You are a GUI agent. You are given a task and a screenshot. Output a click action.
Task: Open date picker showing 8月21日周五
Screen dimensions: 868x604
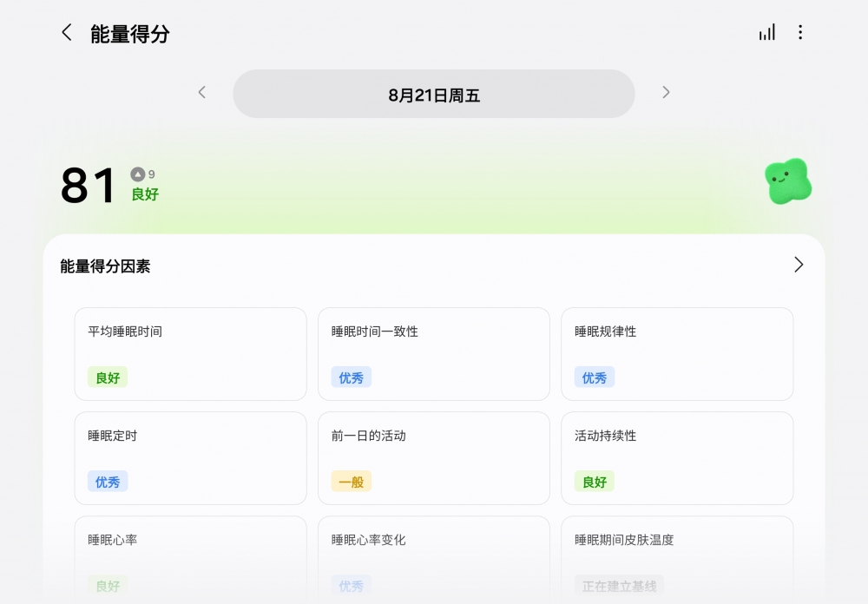click(433, 94)
